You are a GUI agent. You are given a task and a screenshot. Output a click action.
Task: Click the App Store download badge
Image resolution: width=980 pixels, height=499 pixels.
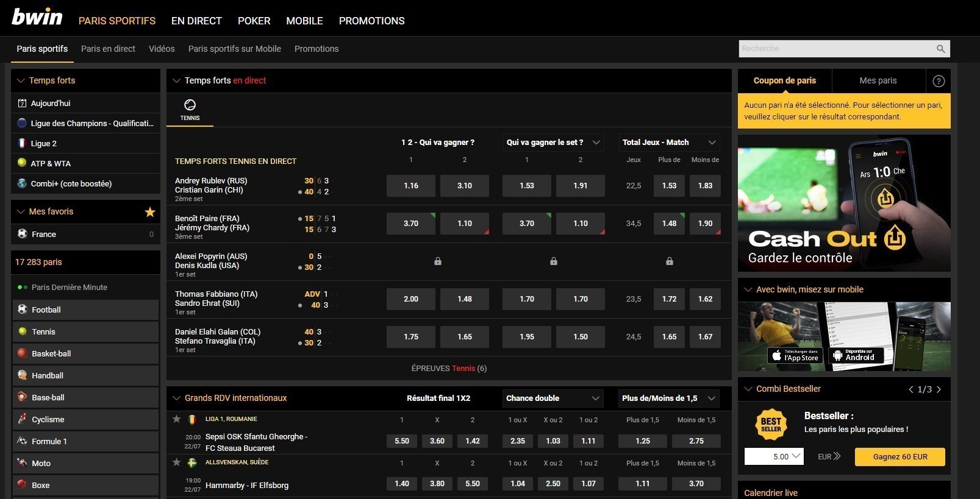point(795,355)
